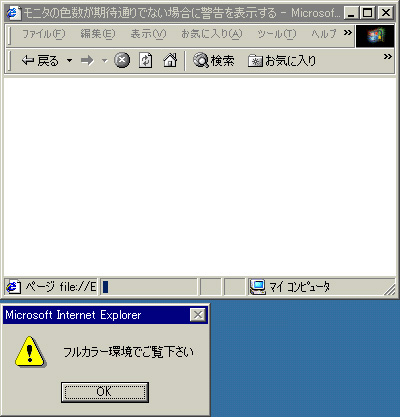Click the My Computer zone icon in the status bar
Viewport: 400px width, 417px height.
tap(258, 287)
